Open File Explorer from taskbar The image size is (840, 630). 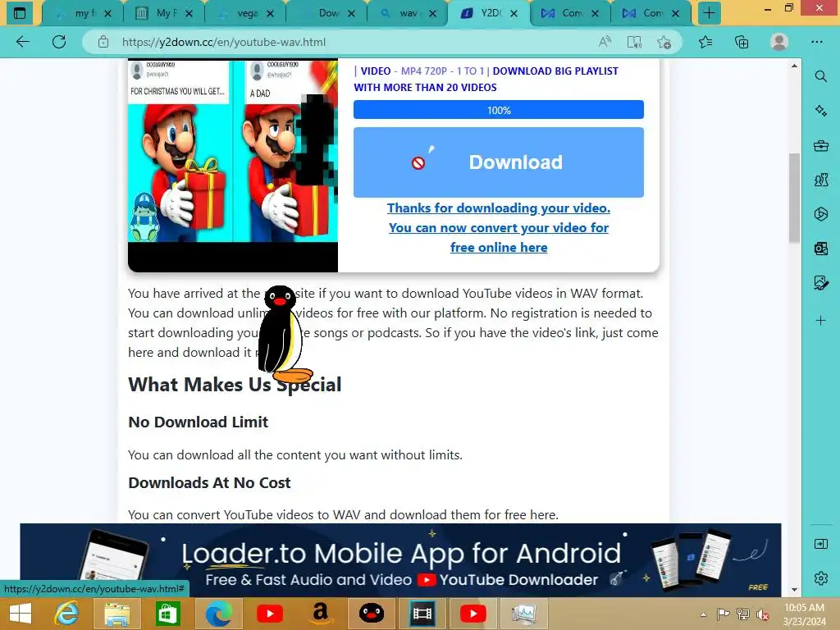point(116,614)
